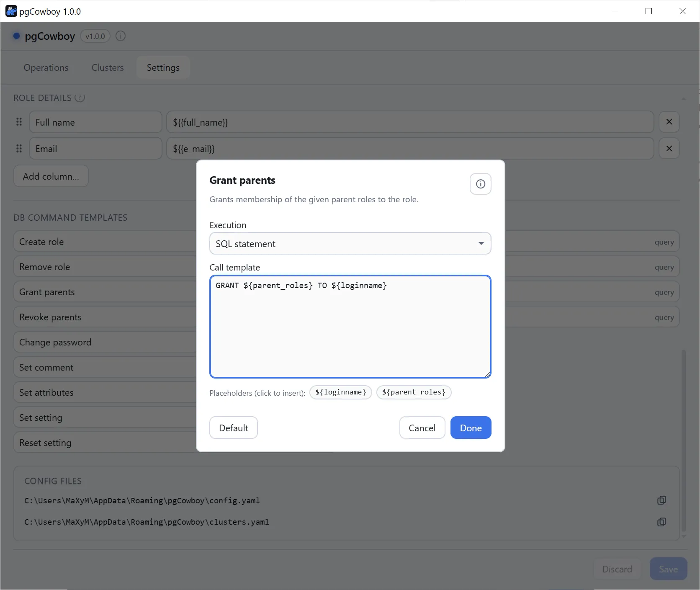Click the text area resize grip corner

487,375
